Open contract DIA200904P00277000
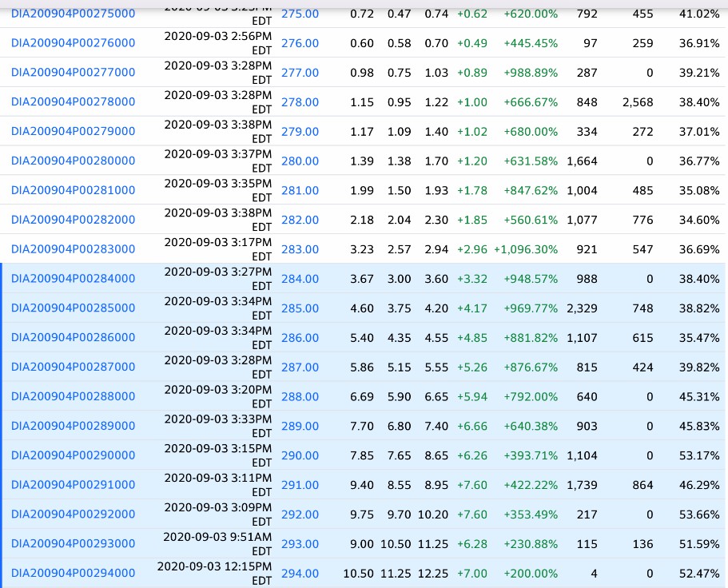 pyautogui.click(x=73, y=73)
